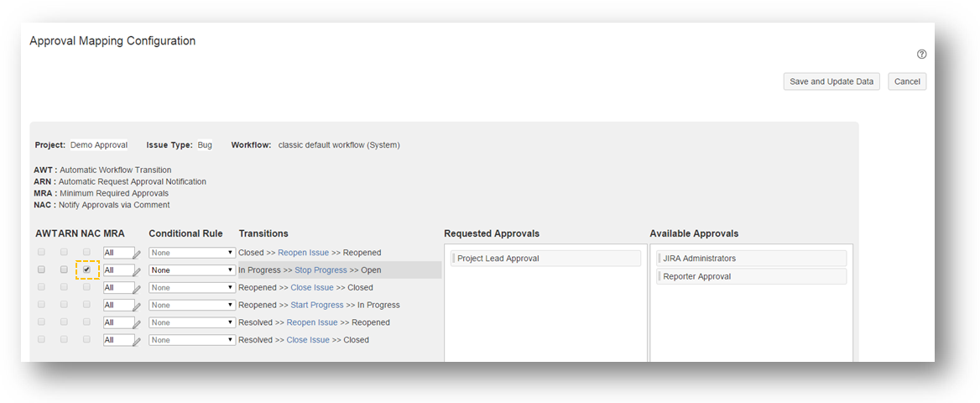Click MRA pencil icon for Stop Progress row
Viewport: 980px width, 403px height.
coord(137,271)
